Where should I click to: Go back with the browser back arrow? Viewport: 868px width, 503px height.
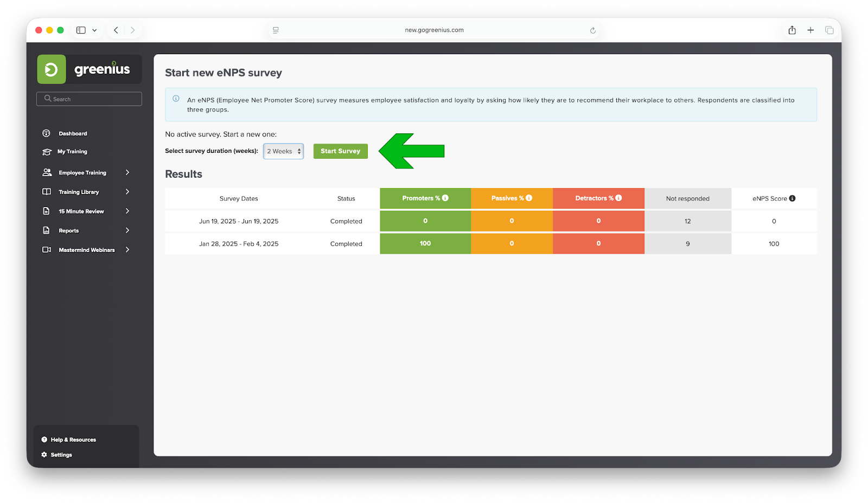pos(116,30)
